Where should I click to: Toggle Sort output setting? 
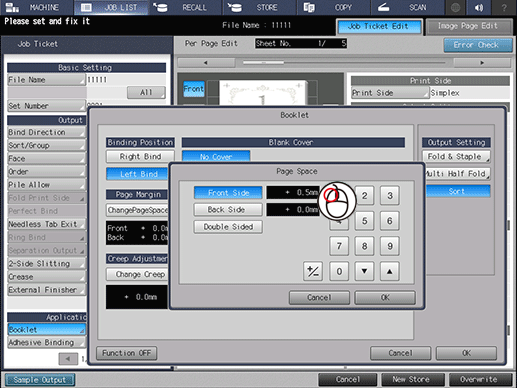(x=457, y=191)
